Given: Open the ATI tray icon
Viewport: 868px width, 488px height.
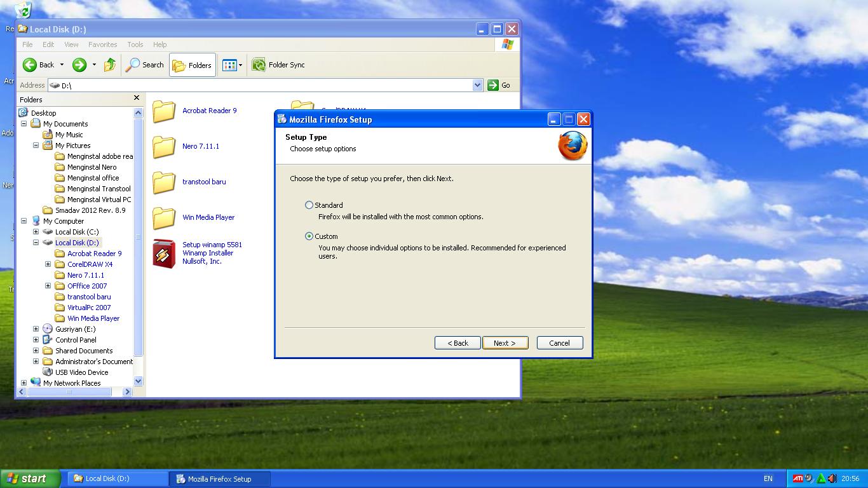Looking at the screenshot, I should pos(797,478).
